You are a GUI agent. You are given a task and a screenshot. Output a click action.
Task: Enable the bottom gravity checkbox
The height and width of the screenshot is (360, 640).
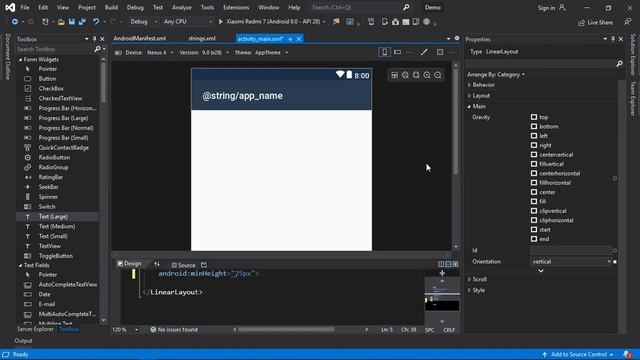pos(534,127)
